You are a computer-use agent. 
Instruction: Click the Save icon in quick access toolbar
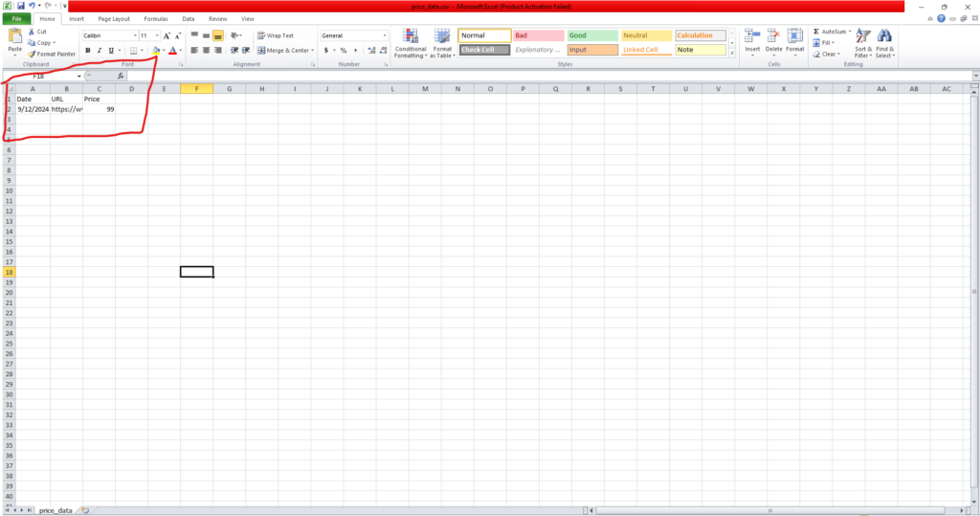21,6
